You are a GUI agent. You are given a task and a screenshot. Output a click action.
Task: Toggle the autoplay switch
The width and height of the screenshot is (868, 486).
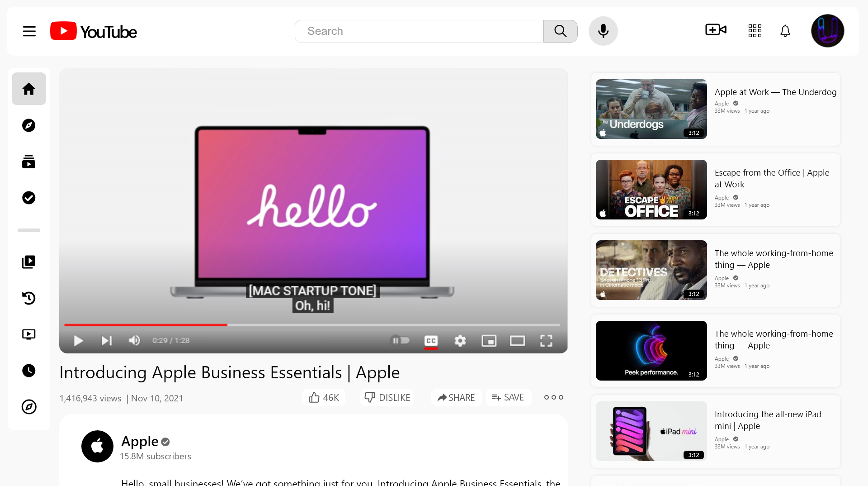(400, 340)
